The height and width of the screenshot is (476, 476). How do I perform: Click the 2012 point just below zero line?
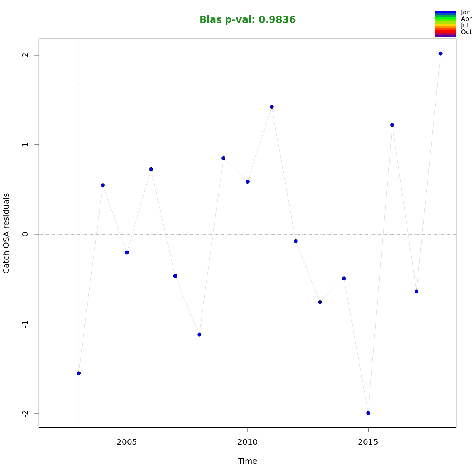coord(296,241)
